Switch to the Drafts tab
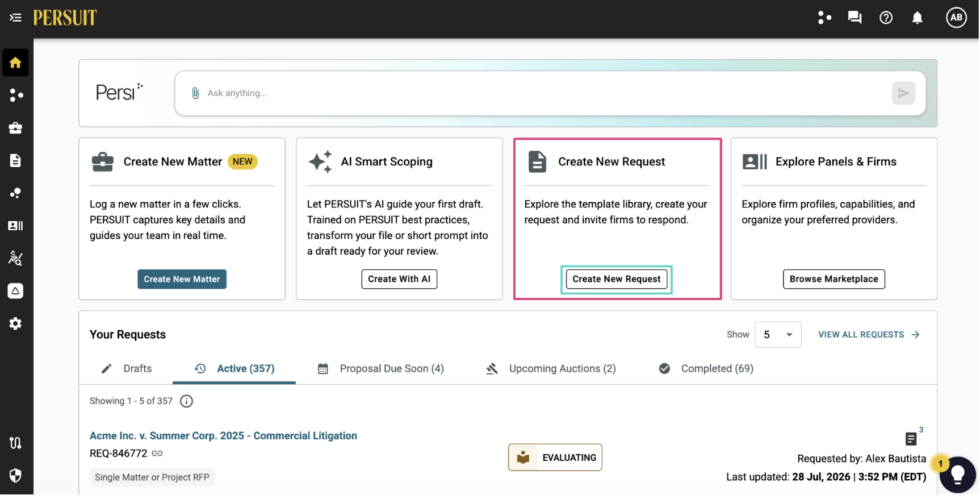This screenshot has height=499, width=980. pos(127,369)
